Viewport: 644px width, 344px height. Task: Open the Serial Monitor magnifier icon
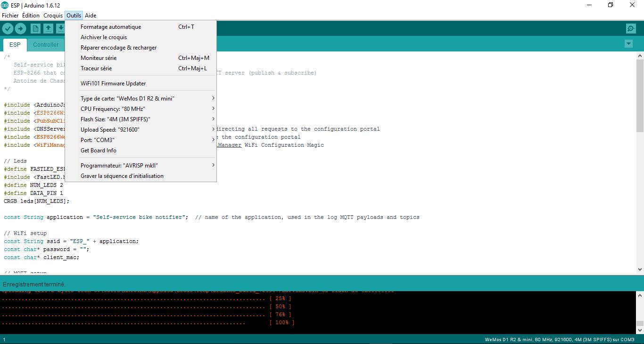pyautogui.click(x=631, y=29)
